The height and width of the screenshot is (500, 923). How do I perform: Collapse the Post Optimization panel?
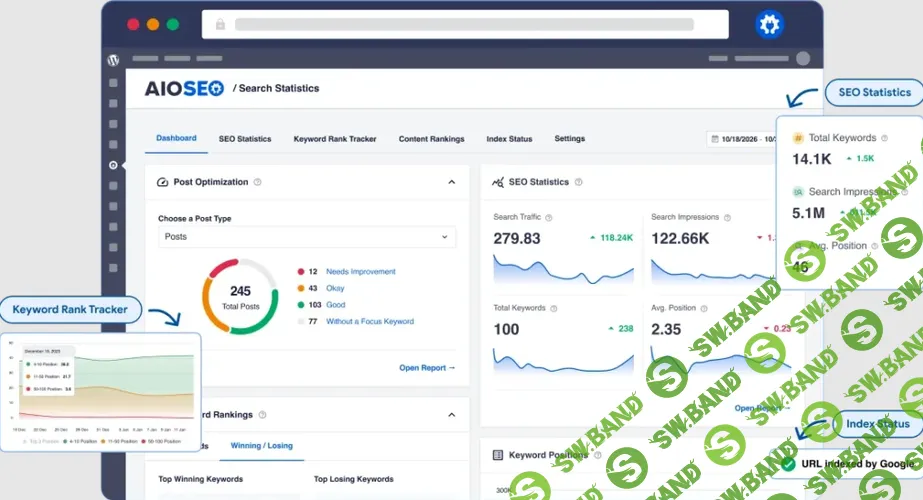451,182
